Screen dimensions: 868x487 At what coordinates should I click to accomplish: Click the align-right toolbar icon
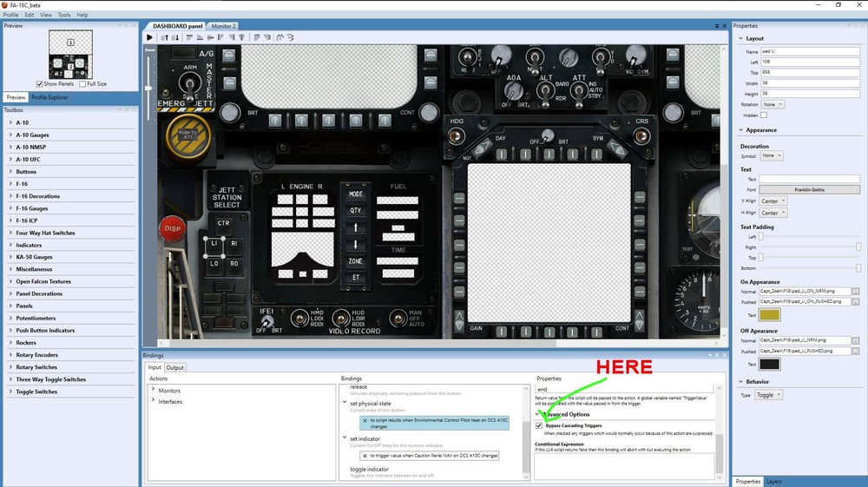tap(232, 37)
